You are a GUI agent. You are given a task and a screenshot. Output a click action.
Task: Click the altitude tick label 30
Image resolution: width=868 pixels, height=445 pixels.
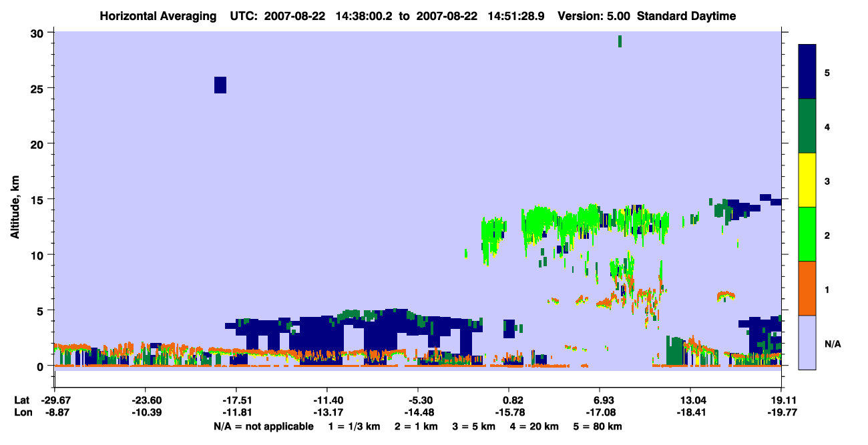click(38, 33)
